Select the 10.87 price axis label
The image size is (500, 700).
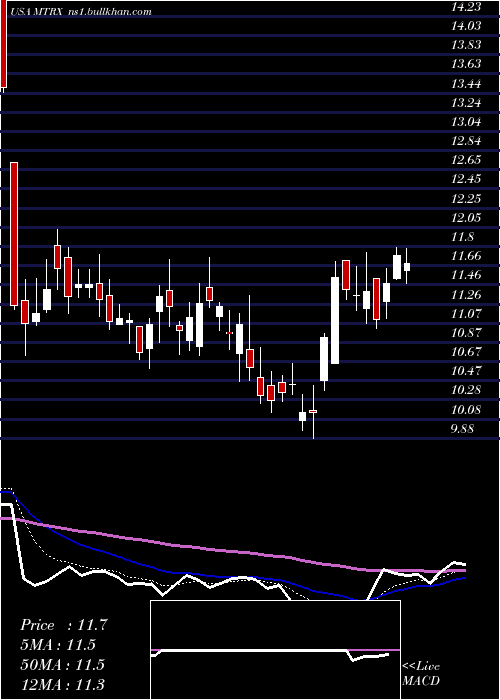click(x=466, y=333)
